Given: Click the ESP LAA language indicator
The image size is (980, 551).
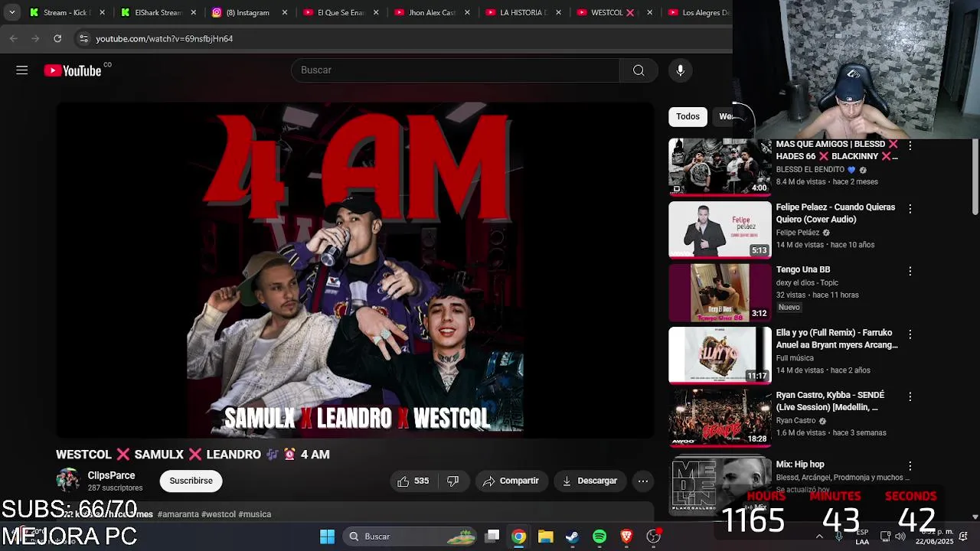Looking at the screenshot, I should point(862,537).
